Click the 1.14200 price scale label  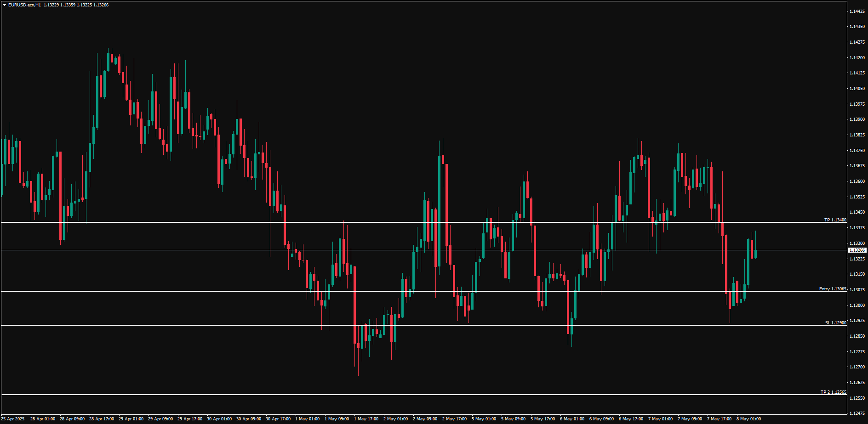[x=857, y=58]
